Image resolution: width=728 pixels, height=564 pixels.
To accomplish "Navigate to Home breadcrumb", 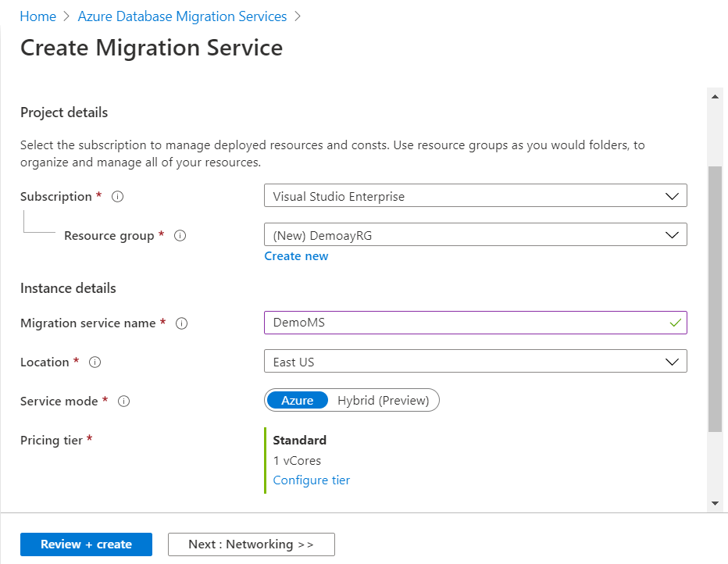I will 37,16.
